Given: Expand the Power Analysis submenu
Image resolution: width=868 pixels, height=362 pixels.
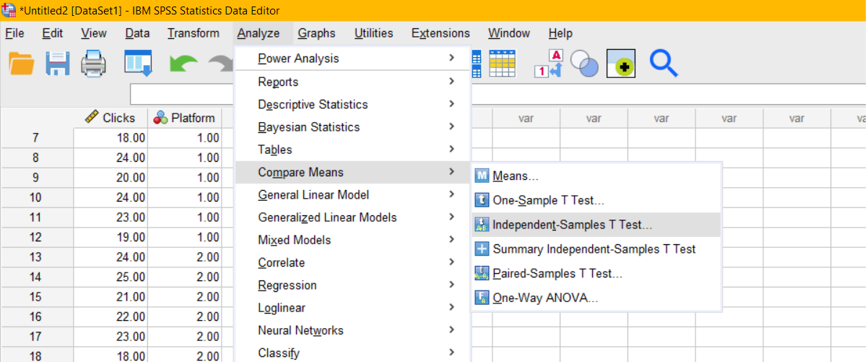Looking at the screenshot, I should (x=353, y=59).
